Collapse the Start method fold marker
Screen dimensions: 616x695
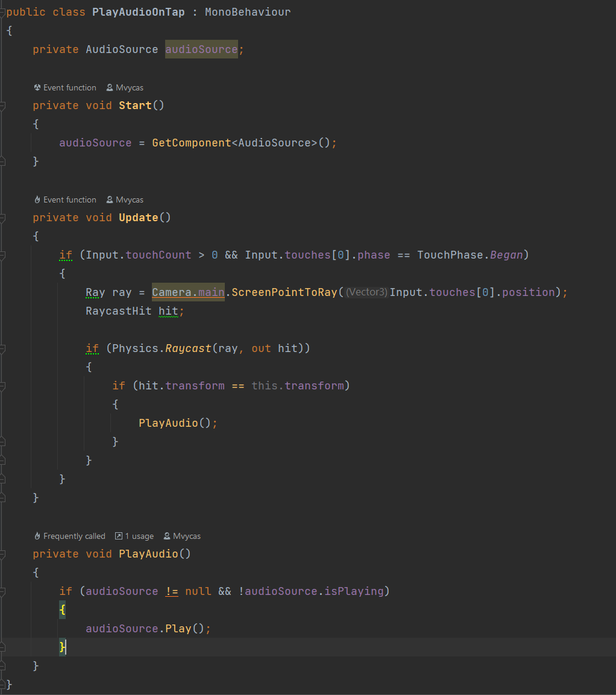click(2, 105)
